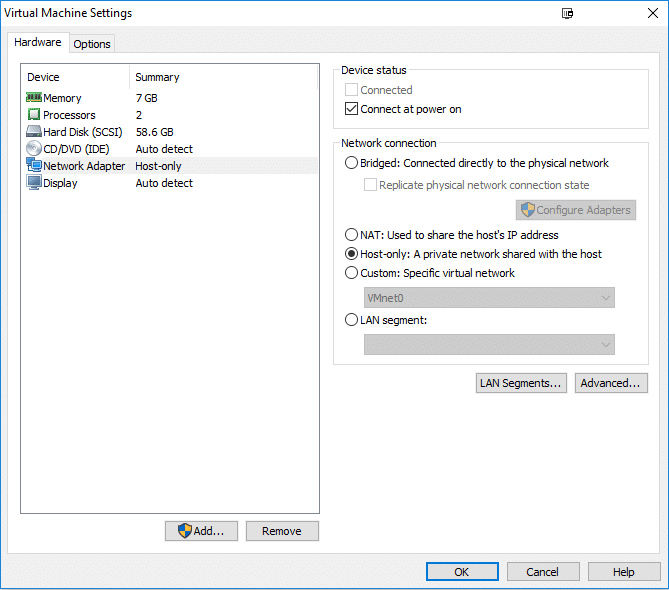Click the Summary column header
Screen dimensions: 669x590
158,77
